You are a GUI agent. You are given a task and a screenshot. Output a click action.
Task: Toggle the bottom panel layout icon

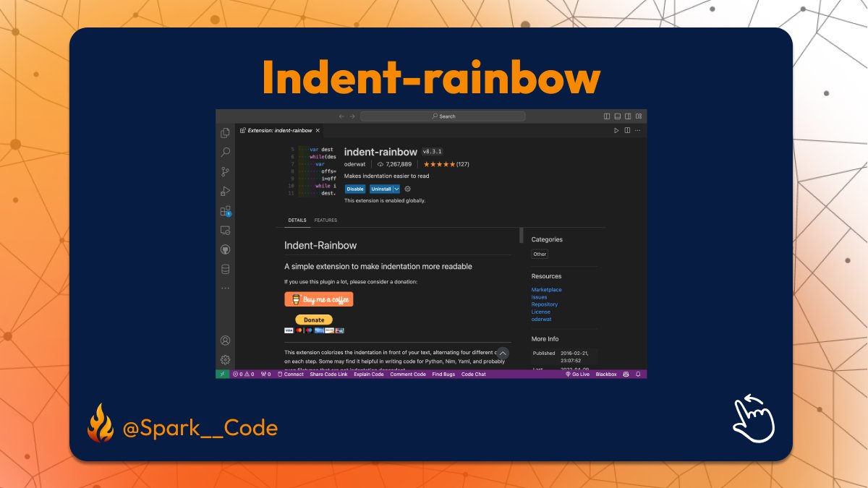click(x=618, y=116)
